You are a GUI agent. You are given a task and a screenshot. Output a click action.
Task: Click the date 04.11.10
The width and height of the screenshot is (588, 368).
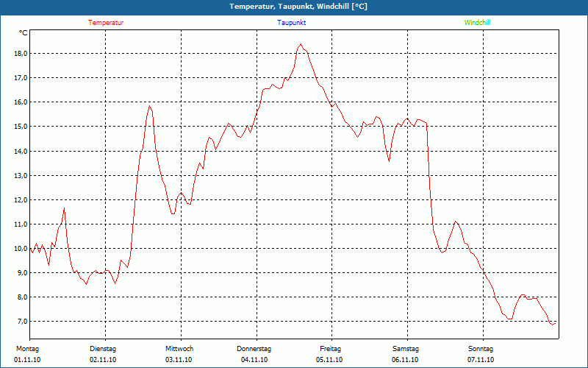(x=254, y=360)
